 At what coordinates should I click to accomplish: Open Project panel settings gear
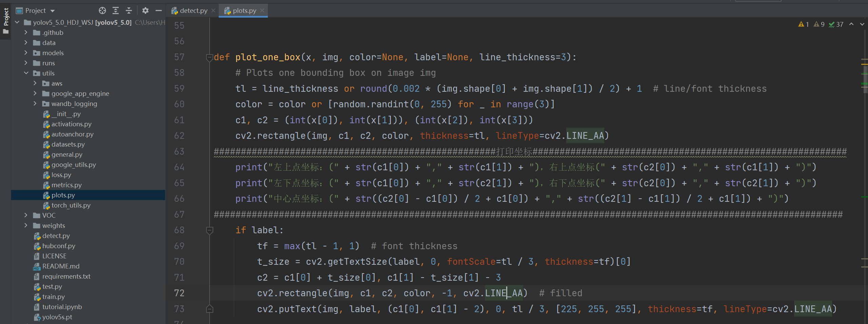click(145, 10)
